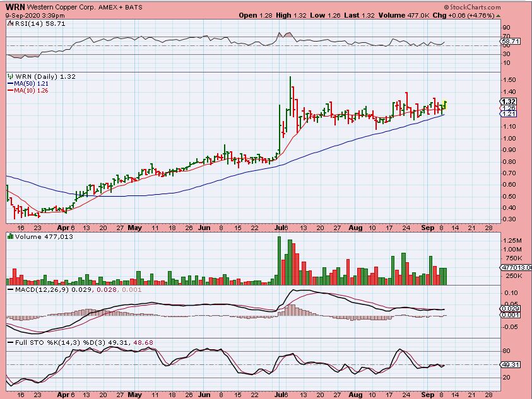
Task: Click the 0.029 MACD axis tag
Action: [511, 308]
